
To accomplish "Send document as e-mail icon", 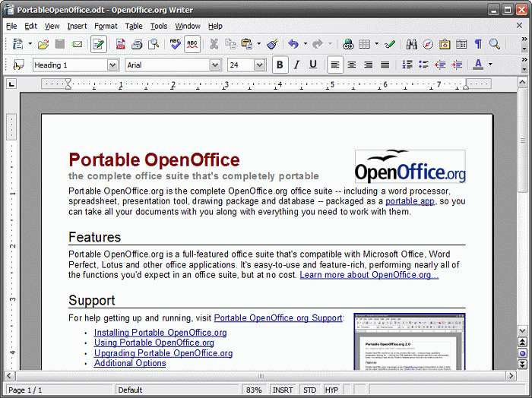I will click(x=77, y=44).
